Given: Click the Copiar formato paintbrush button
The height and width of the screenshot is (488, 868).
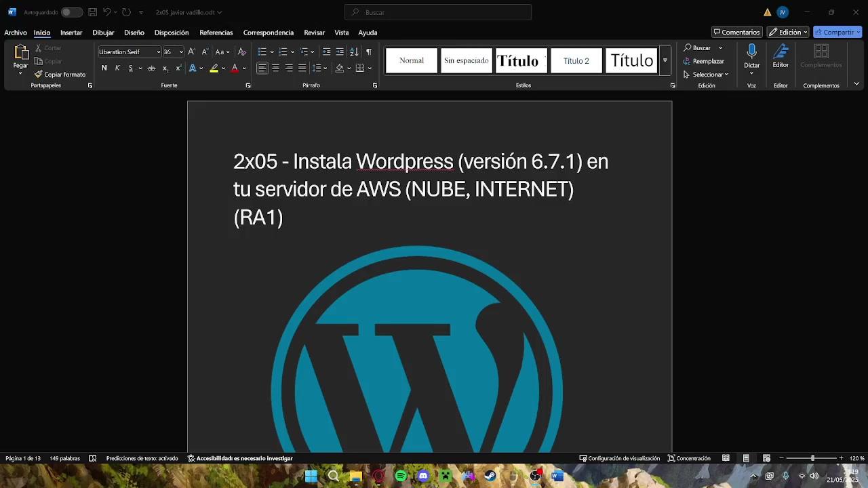Looking at the screenshot, I should (60, 75).
